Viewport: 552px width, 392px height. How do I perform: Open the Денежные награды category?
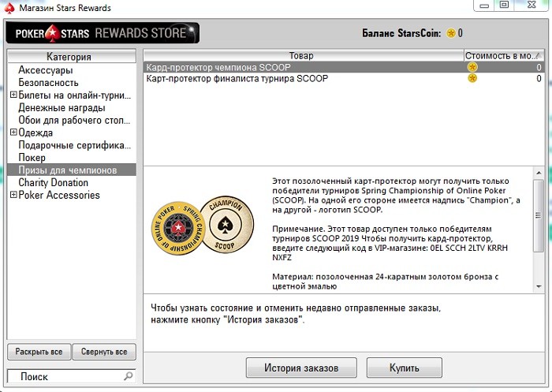62,107
